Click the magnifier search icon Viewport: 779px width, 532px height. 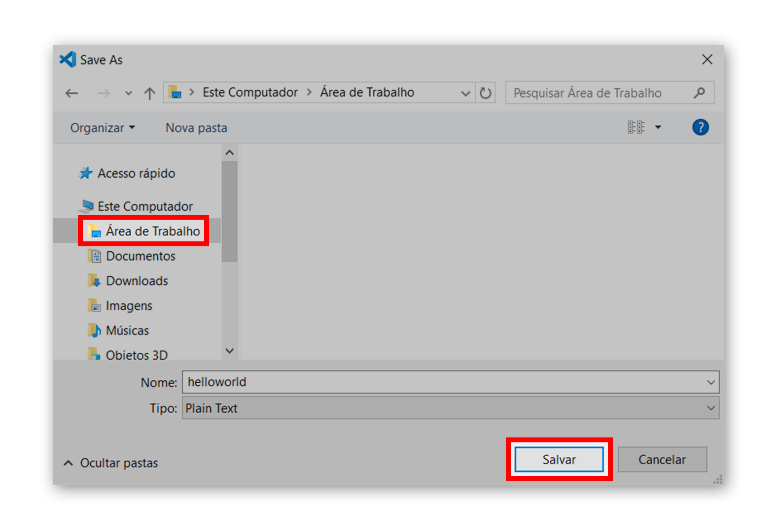point(699,93)
